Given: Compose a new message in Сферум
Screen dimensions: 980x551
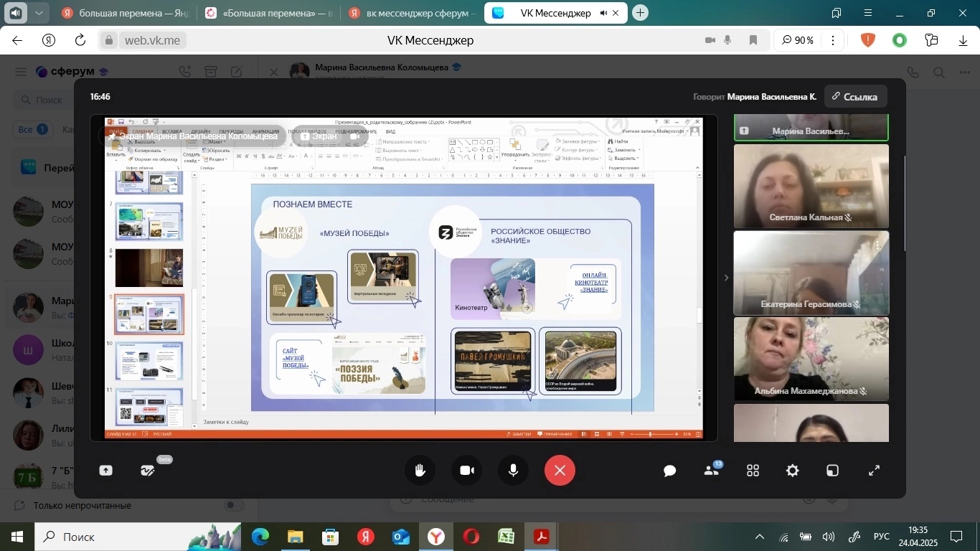Looking at the screenshot, I should (x=236, y=72).
